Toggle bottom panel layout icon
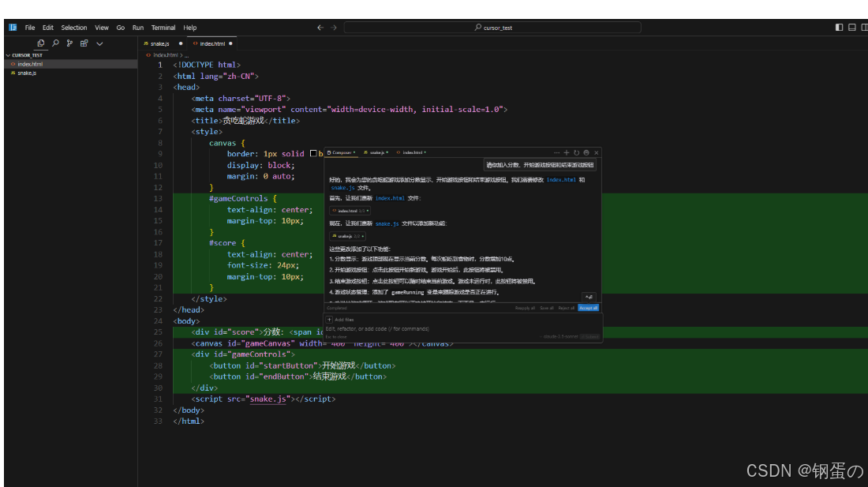This screenshot has width=868, height=487. [x=852, y=27]
